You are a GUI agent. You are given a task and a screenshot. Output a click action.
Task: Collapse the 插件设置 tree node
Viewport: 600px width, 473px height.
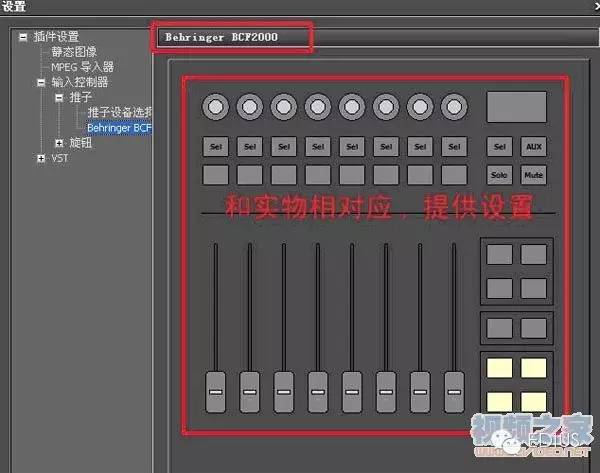coord(23,37)
